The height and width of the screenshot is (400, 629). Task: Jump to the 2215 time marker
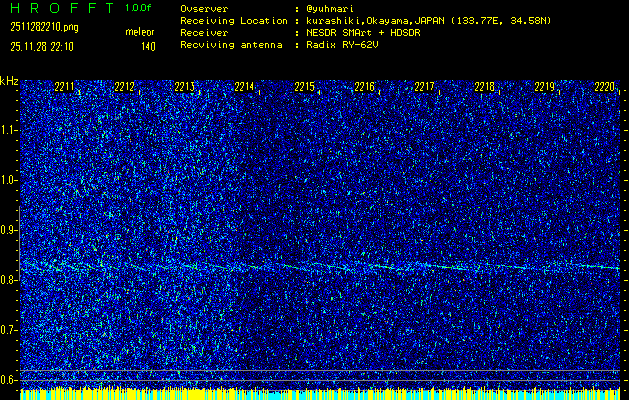(304, 88)
